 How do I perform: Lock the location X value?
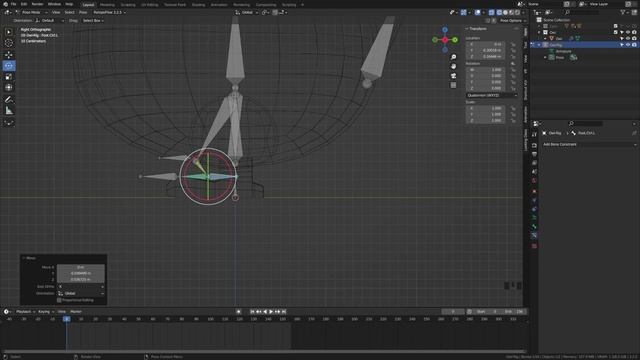tap(513, 44)
